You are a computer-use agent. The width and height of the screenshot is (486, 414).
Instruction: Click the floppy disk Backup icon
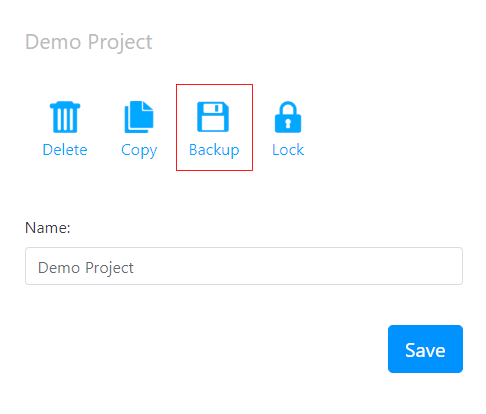213,117
